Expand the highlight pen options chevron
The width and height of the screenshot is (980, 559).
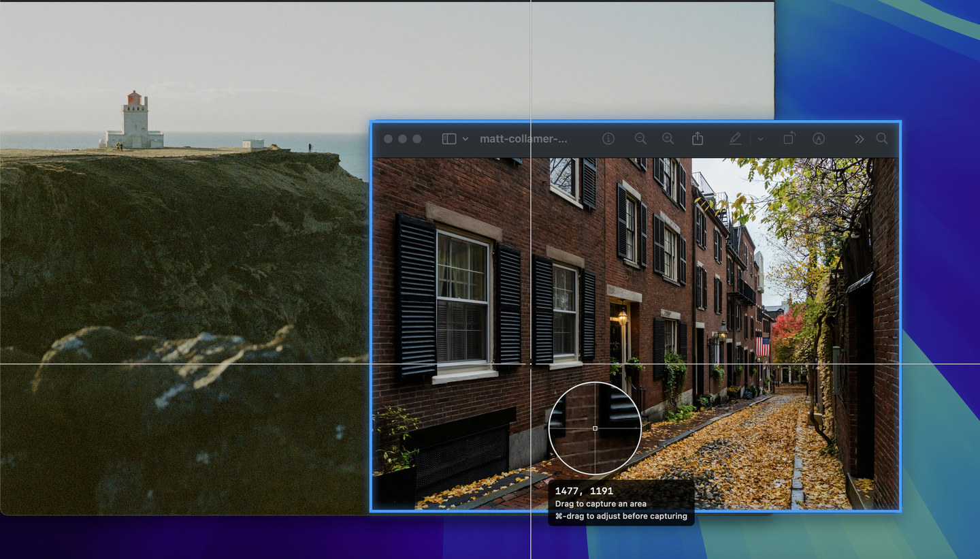tap(760, 139)
